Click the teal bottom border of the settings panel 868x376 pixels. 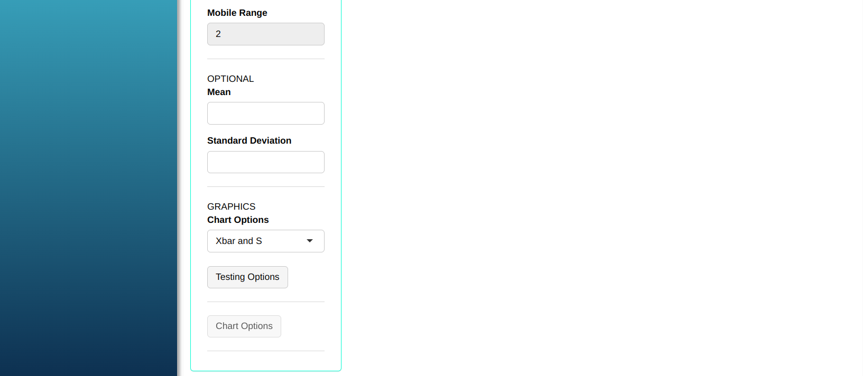(x=266, y=371)
